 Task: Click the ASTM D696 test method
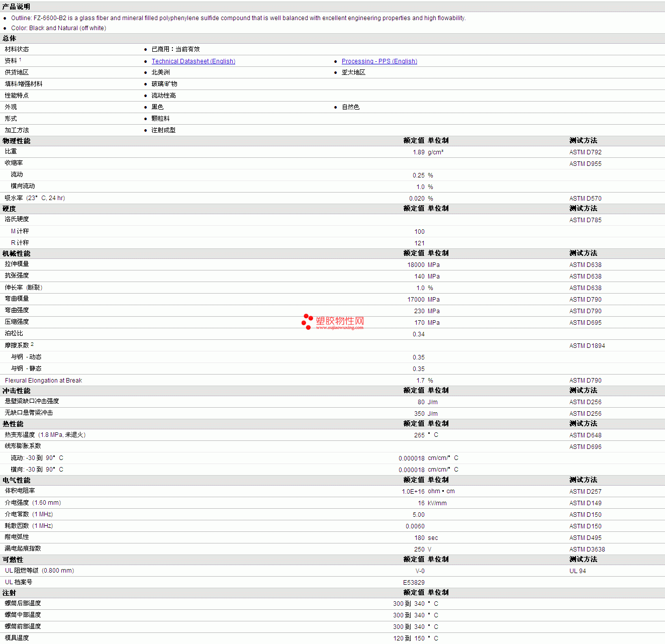tap(585, 447)
